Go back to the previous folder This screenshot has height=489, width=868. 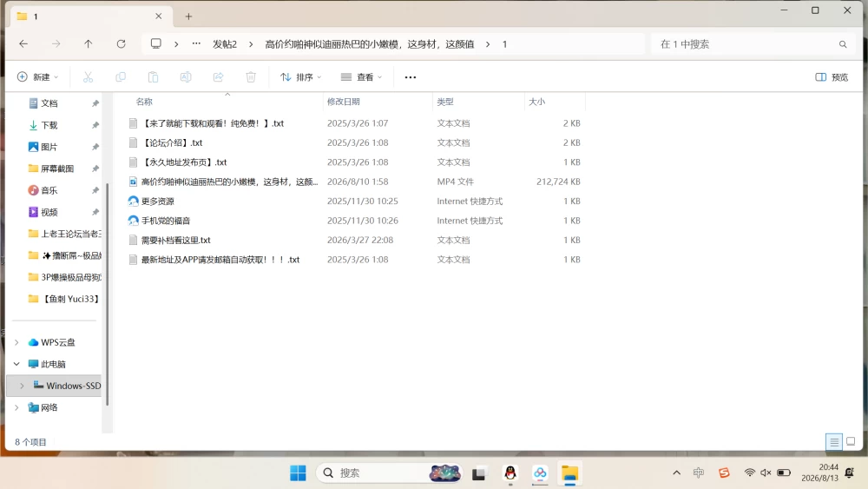click(x=23, y=43)
